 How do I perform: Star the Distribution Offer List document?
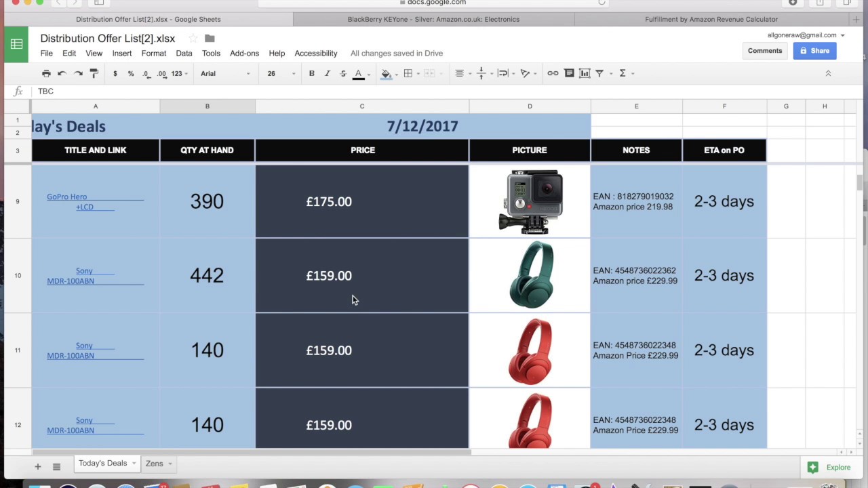click(x=193, y=39)
